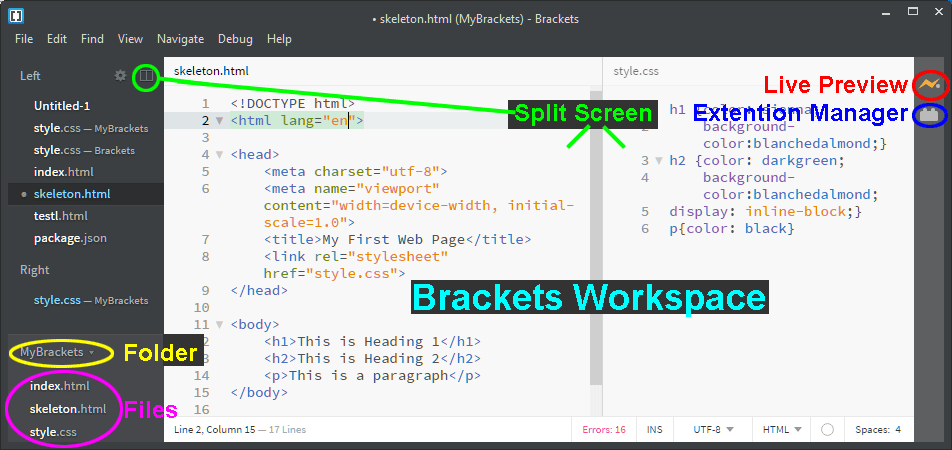Viewport: 952px width, 450px height.
Task: Open the Find menu
Action: click(x=92, y=39)
